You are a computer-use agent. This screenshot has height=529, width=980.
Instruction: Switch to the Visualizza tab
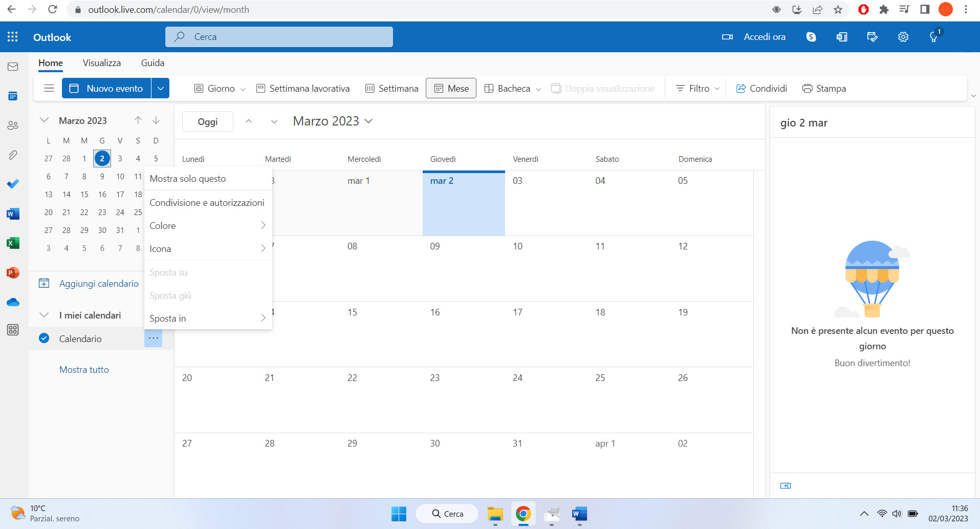pyautogui.click(x=101, y=62)
